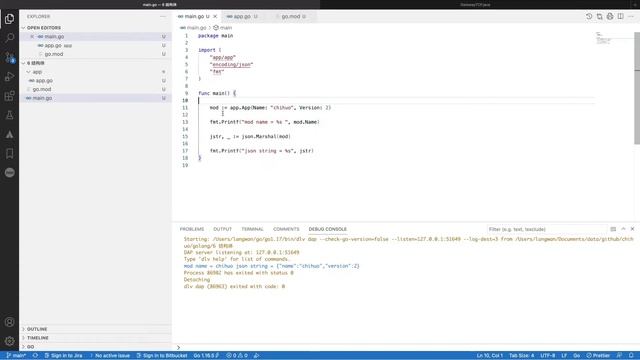This screenshot has width=640, height=360.
Task: Select the Debug Console panel tab
Action: 328,229
